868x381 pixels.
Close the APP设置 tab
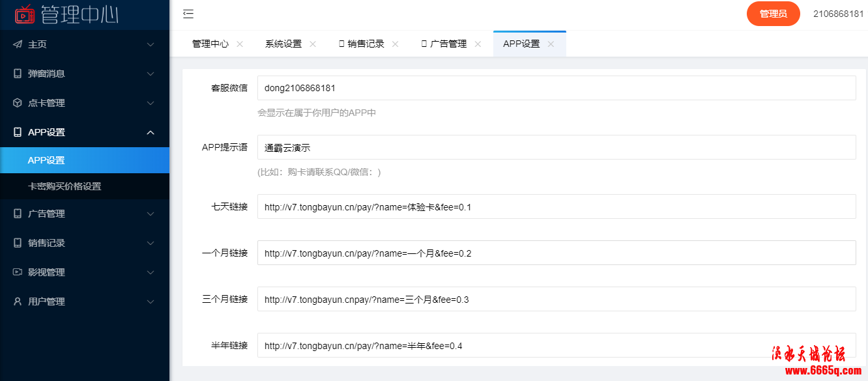pyautogui.click(x=551, y=44)
